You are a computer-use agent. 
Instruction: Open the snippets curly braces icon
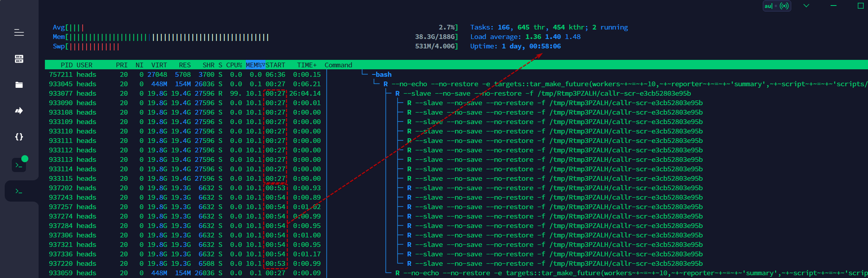(x=19, y=137)
